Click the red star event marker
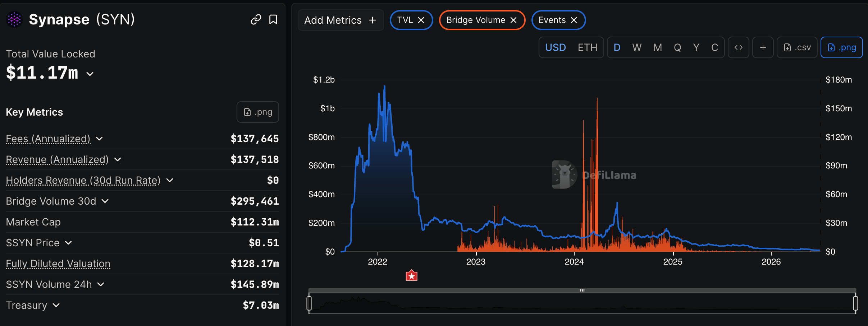The image size is (868, 326). coord(412,276)
